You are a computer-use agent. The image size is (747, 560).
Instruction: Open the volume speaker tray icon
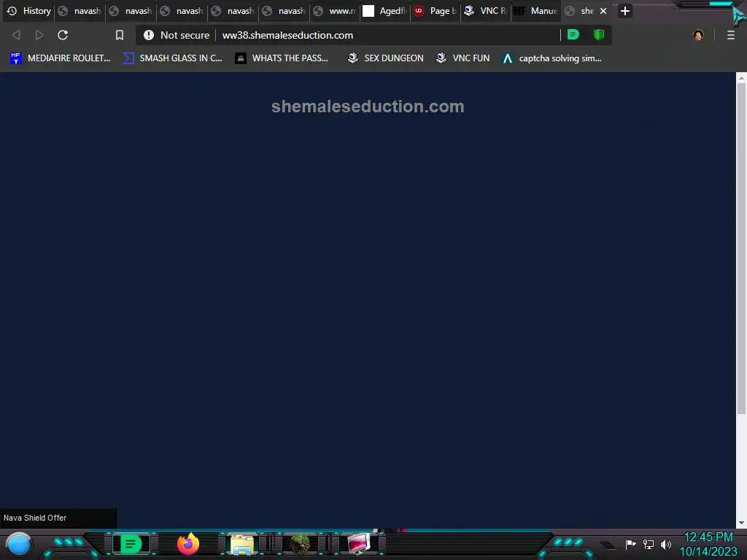pyautogui.click(x=666, y=544)
